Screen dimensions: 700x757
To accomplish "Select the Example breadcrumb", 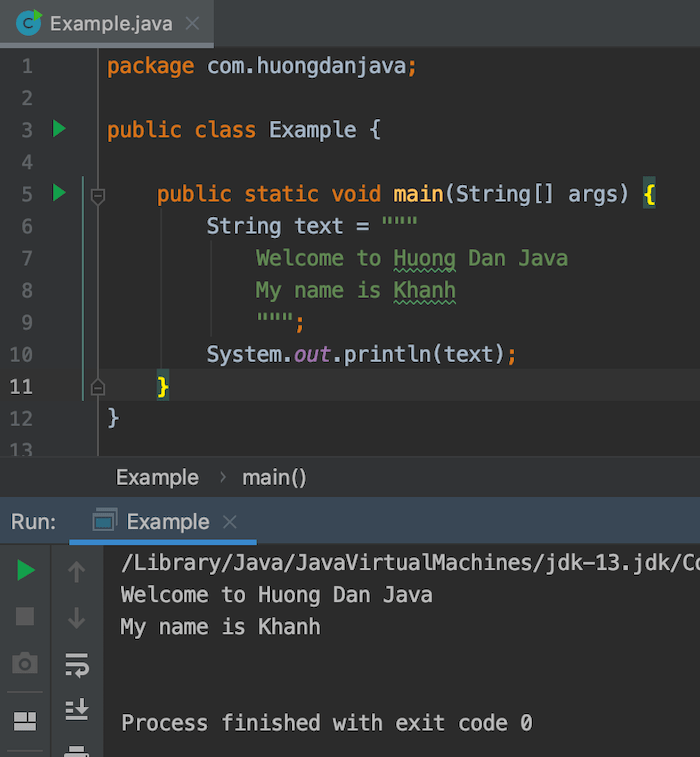I will 157,477.
